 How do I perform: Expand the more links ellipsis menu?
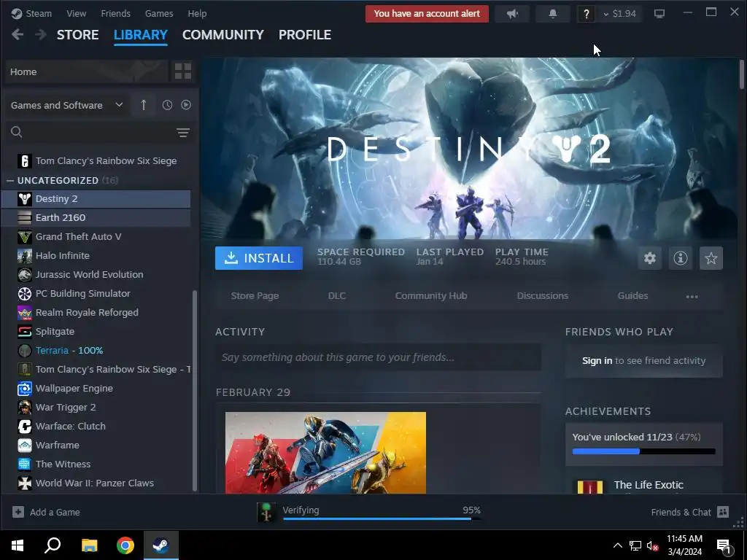(692, 296)
